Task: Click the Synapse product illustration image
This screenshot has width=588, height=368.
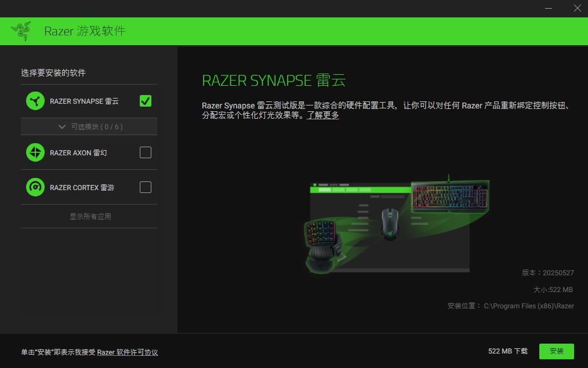Action: [397, 224]
